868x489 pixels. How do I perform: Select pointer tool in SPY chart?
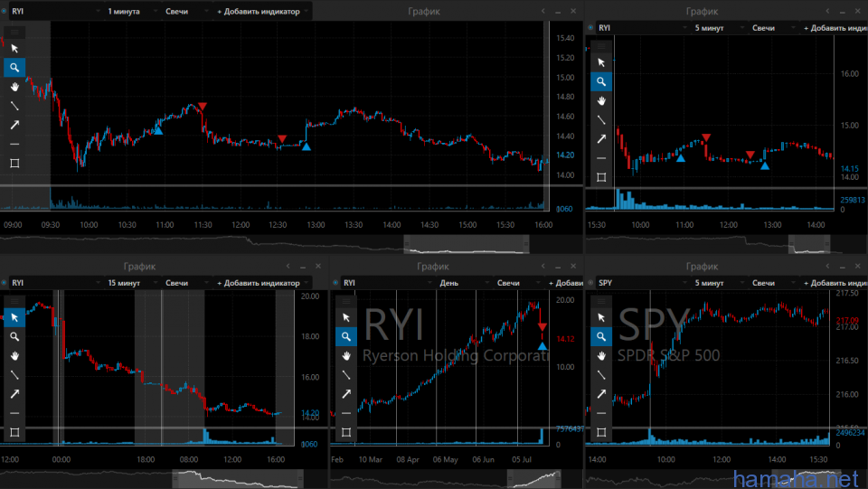(601, 317)
